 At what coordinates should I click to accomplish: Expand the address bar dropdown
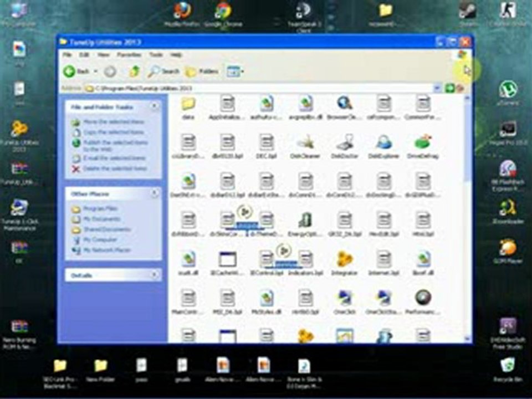(x=437, y=88)
